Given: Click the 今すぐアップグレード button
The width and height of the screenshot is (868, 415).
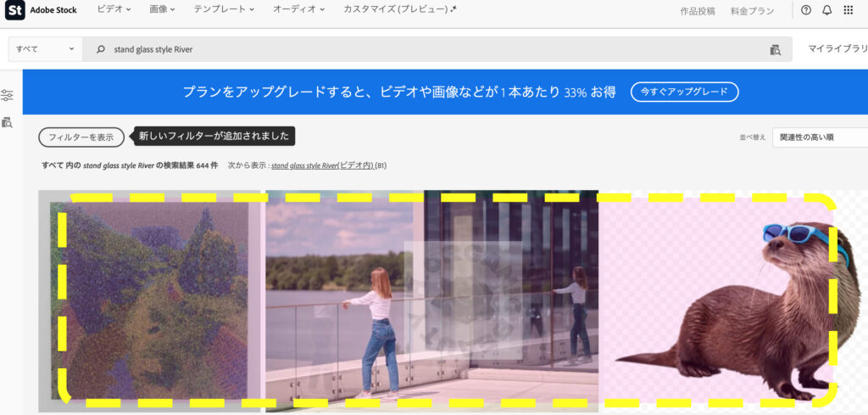Looking at the screenshot, I should [684, 92].
